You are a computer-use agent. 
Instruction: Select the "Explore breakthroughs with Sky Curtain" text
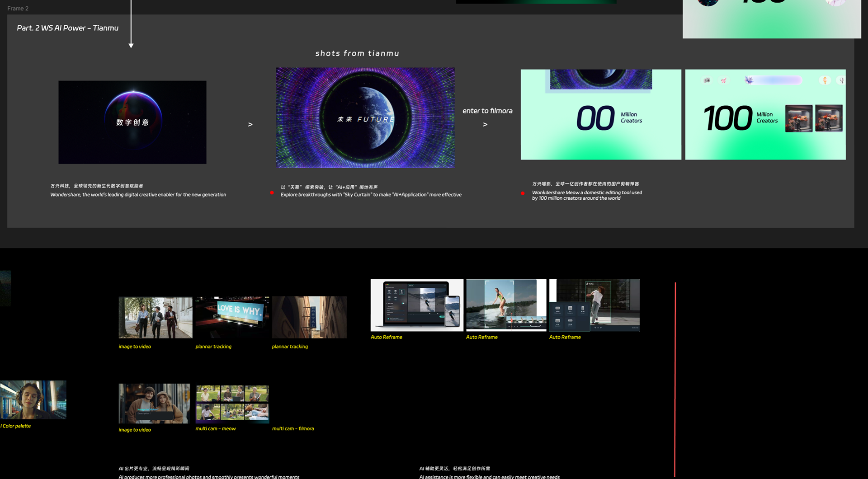[x=371, y=195]
